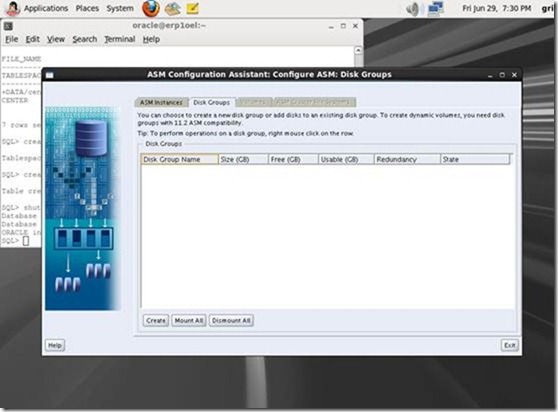Open the System menu
558x412 pixels.
click(x=120, y=8)
